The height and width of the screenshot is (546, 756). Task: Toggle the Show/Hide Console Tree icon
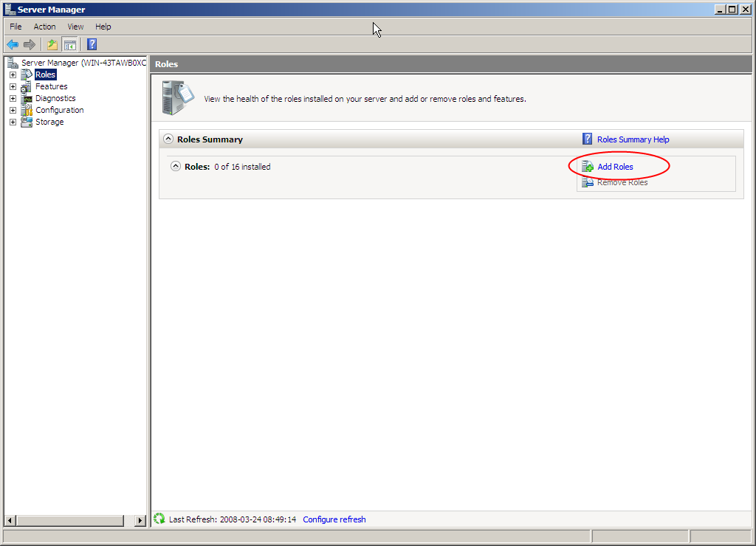[70, 45]
